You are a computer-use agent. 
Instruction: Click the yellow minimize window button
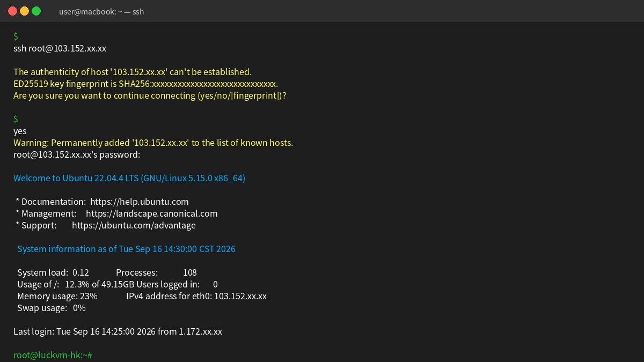tap(24, 11)
